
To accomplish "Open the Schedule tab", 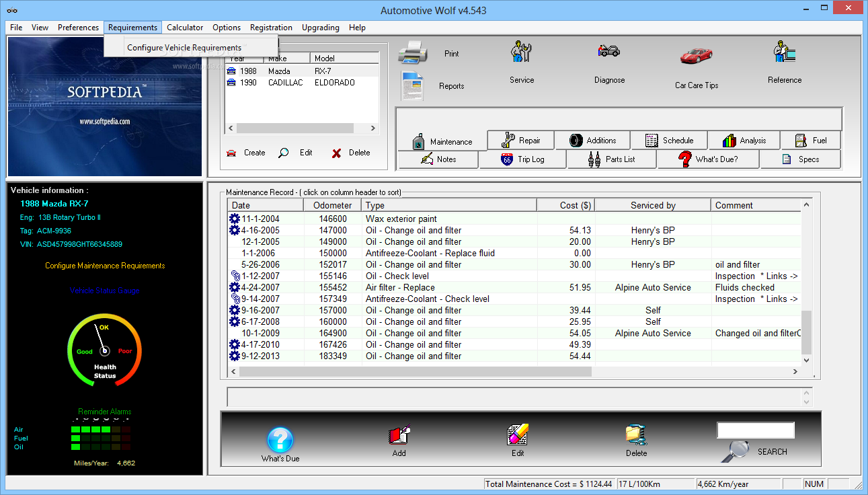I will (x=669, y=140).
